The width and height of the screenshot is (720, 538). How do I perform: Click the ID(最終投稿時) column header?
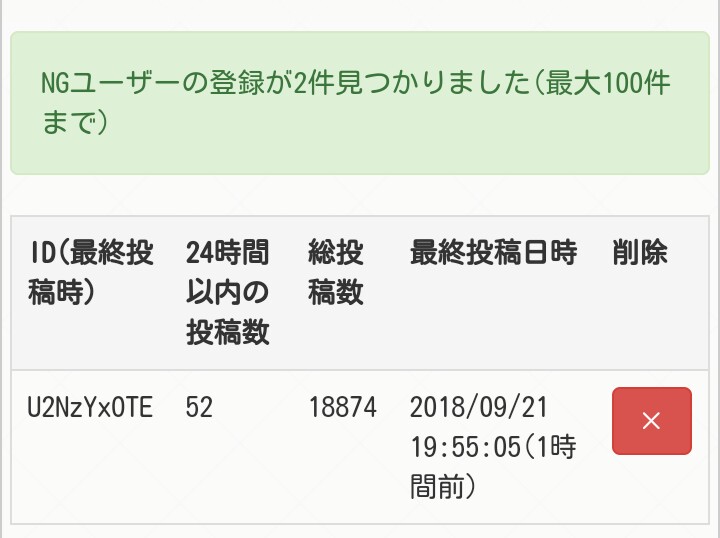90,273
